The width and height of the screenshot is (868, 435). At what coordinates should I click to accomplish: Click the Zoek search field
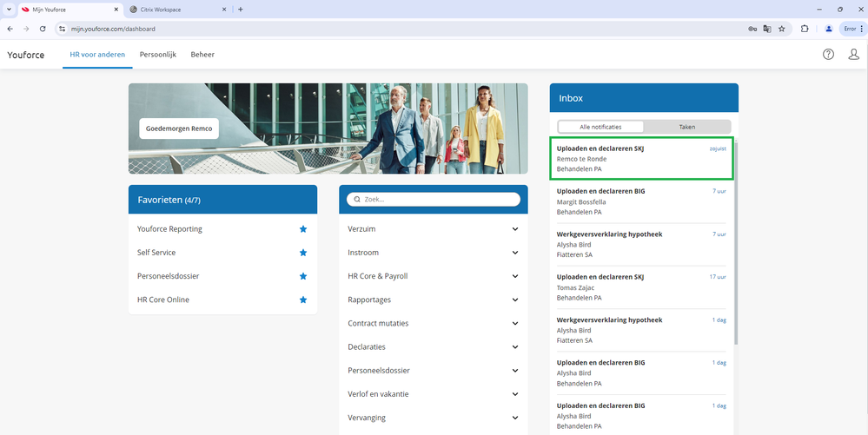click(433, 199)
